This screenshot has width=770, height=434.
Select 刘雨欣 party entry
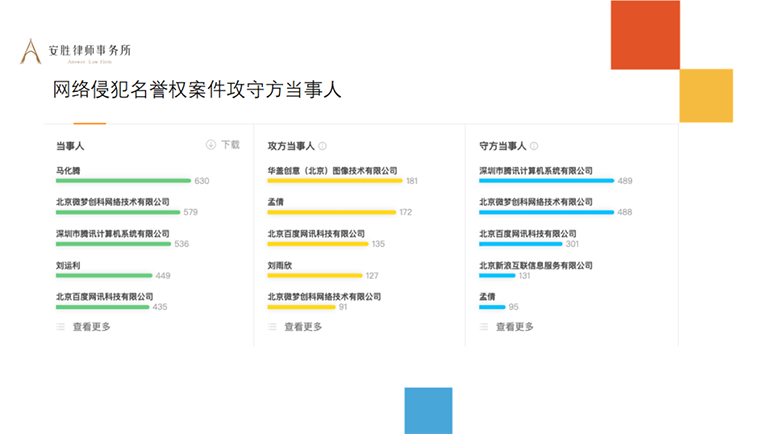coord(280,266)
